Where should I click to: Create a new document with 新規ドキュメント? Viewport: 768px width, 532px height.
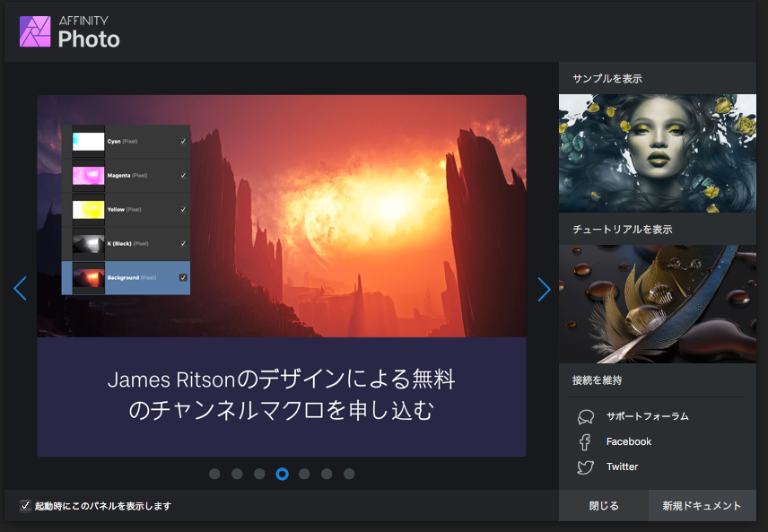(x=702, y=506)
